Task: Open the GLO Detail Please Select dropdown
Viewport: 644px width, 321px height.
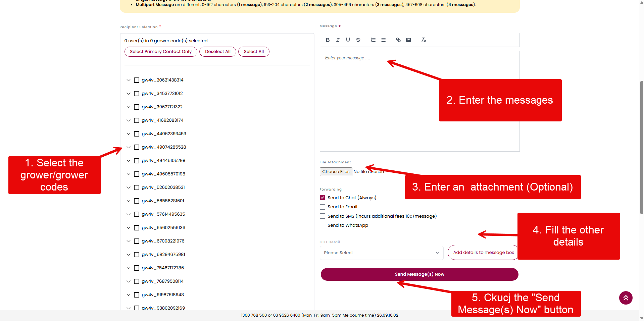Action: [x=382, y=253]
